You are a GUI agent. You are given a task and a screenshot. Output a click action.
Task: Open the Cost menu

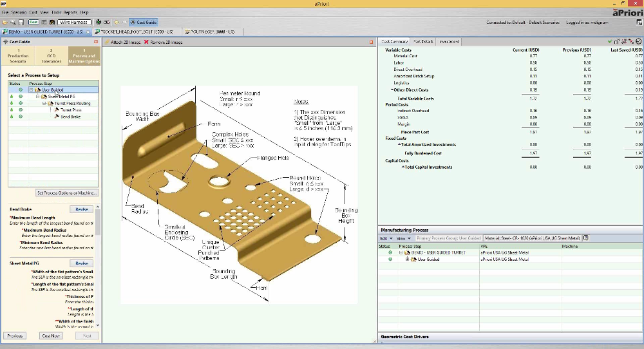click(x=33, y=12)
